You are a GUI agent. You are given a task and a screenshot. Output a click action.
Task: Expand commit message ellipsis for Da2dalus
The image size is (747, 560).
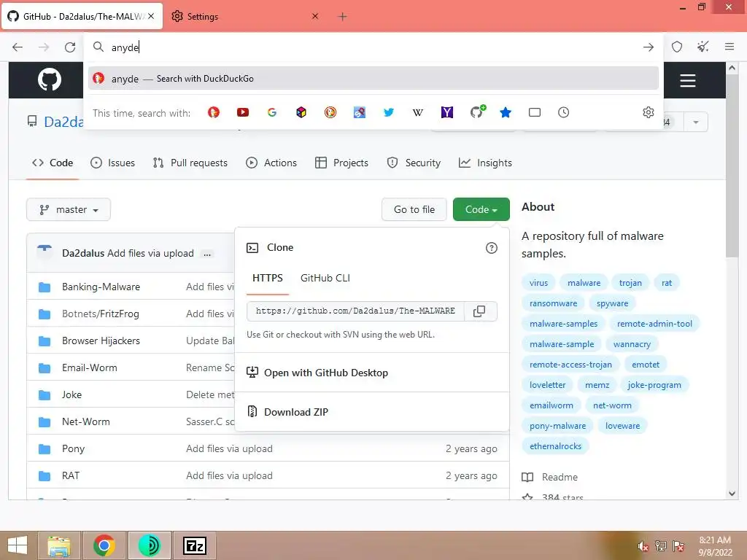[207, 254]
